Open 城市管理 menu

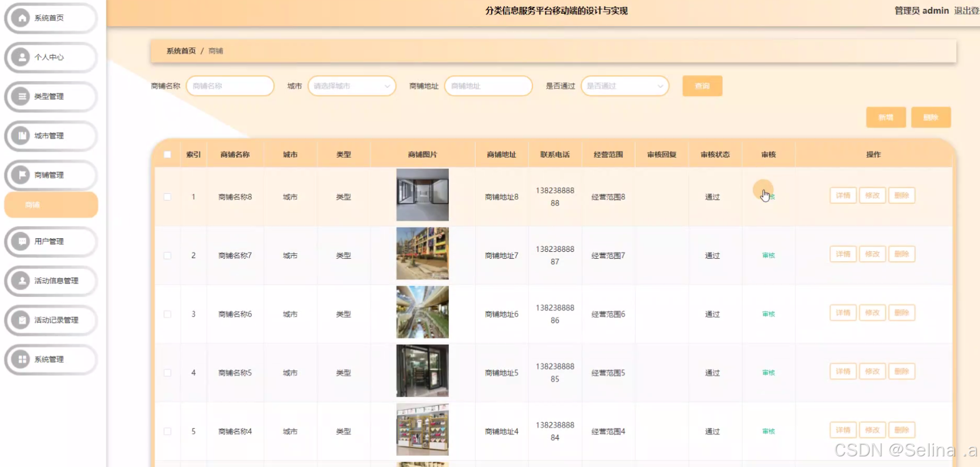51,136
